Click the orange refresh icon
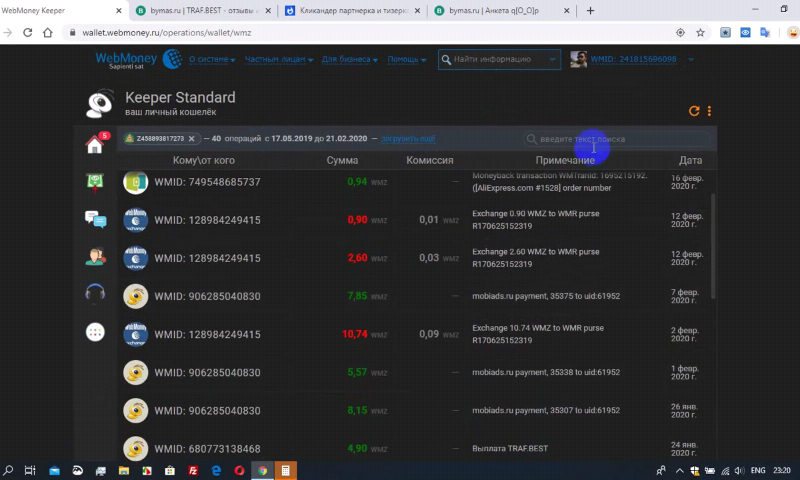Screen dimensions: 800x480 [x=694, y=111]
